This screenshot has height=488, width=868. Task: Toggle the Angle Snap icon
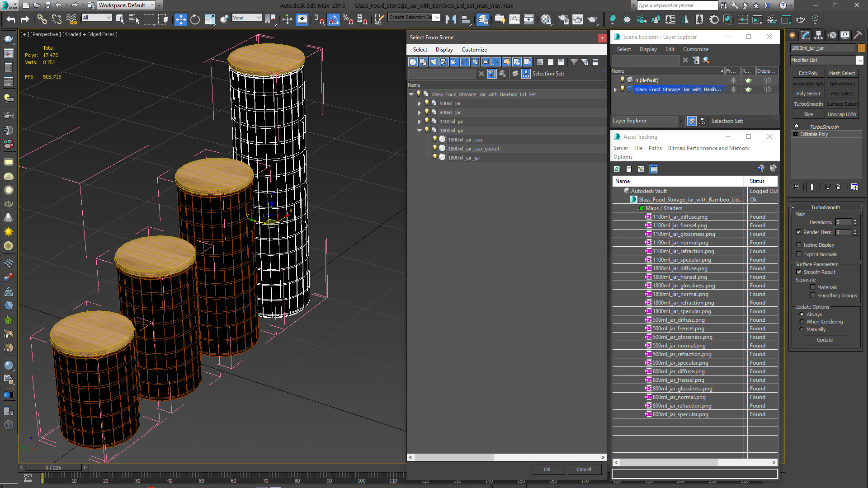(x=334, y=19)
